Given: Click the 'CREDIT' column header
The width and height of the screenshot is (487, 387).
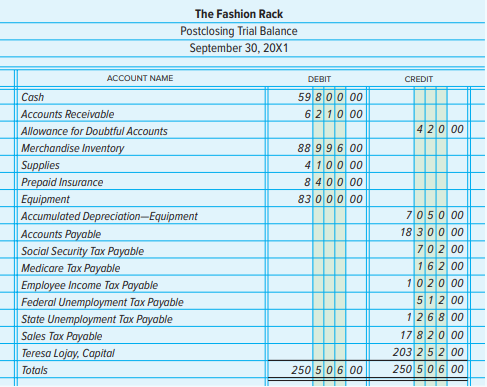Looking at the screenshot, I should pos(419,79).
